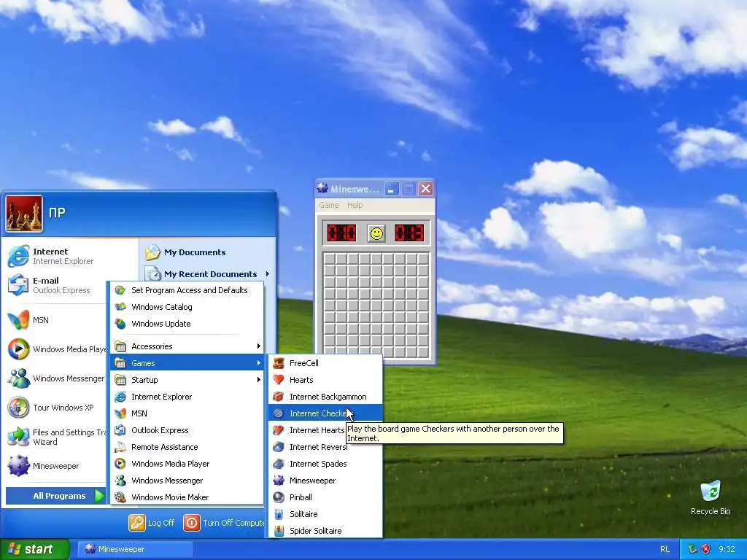The image size is (747, 560).
Task: Select Internet Checkers from Games menu
Action: coord(325,413)
